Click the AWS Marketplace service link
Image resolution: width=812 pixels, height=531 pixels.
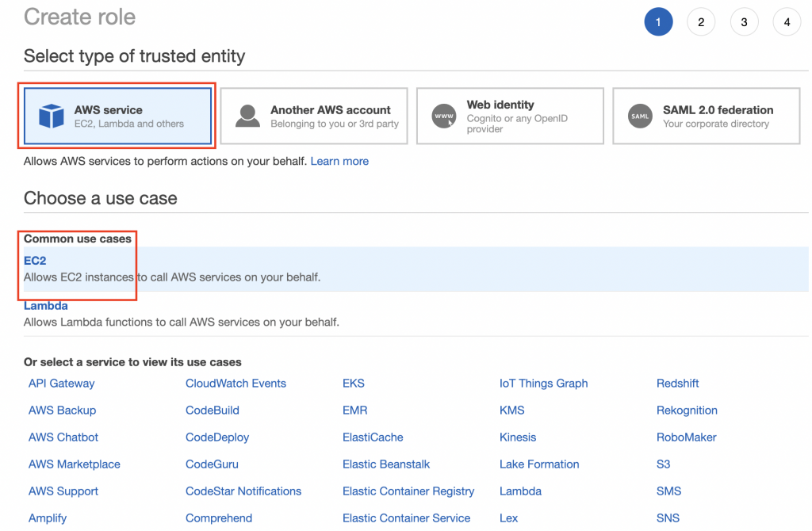point(74,464)
